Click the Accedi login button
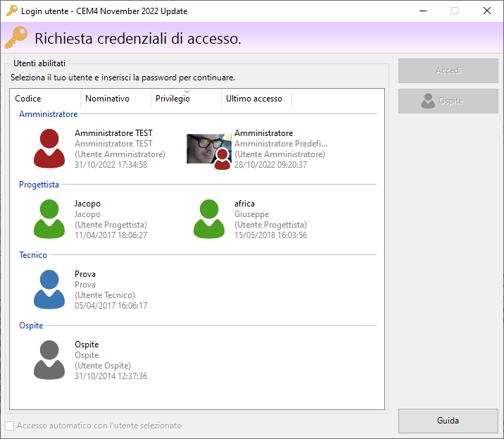 (448, 70)
